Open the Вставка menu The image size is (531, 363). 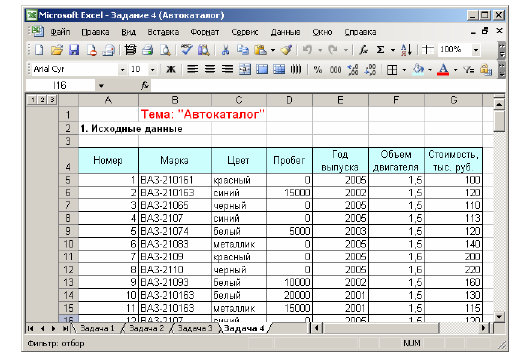point(163,32)
